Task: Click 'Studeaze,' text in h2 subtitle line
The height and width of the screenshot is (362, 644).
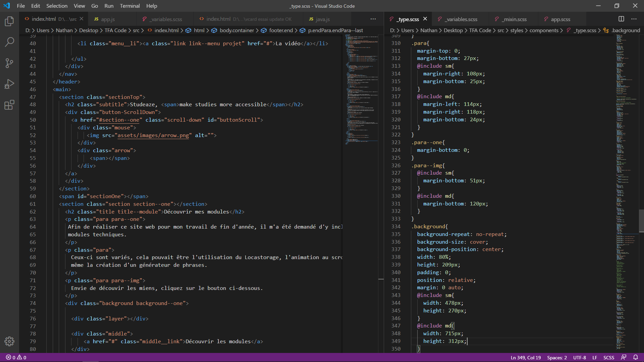Action: tap(144, 104)
